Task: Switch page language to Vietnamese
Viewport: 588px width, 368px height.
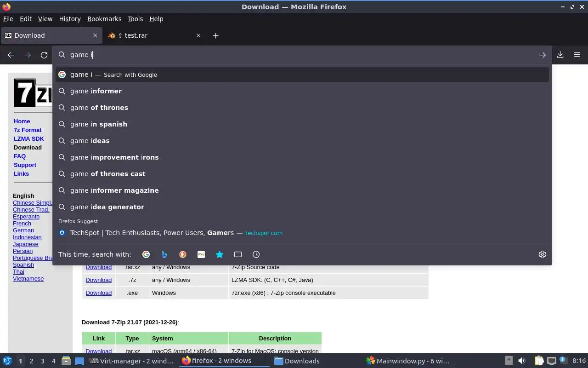Action: coord(28,279)
